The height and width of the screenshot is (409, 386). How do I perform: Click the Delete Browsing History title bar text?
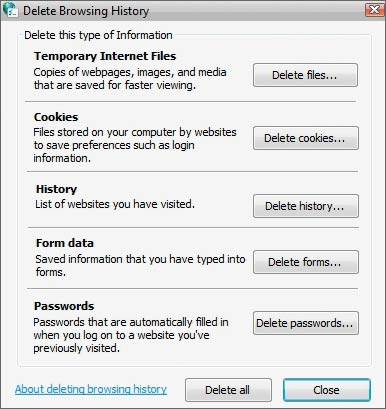click(86, 11)
